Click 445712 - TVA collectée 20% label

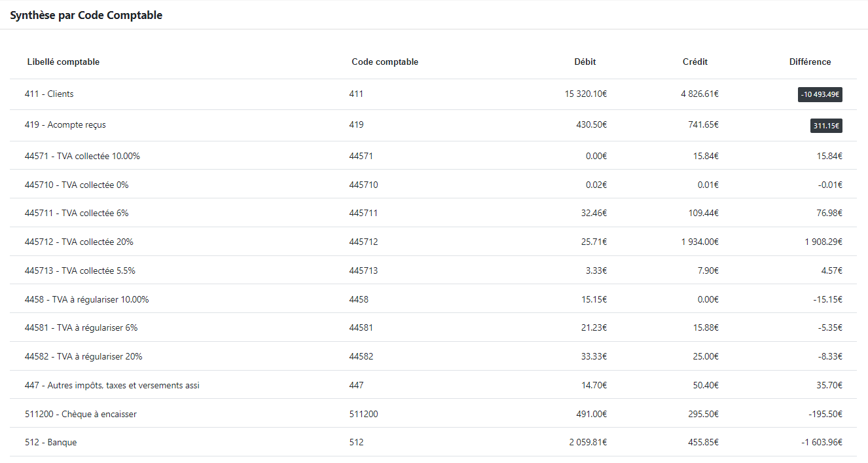click(79, 242)
